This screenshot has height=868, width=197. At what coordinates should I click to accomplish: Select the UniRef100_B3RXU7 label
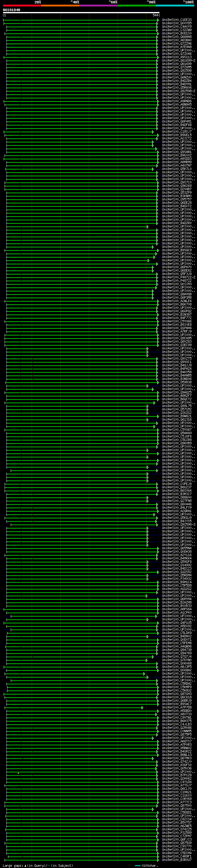176,860
